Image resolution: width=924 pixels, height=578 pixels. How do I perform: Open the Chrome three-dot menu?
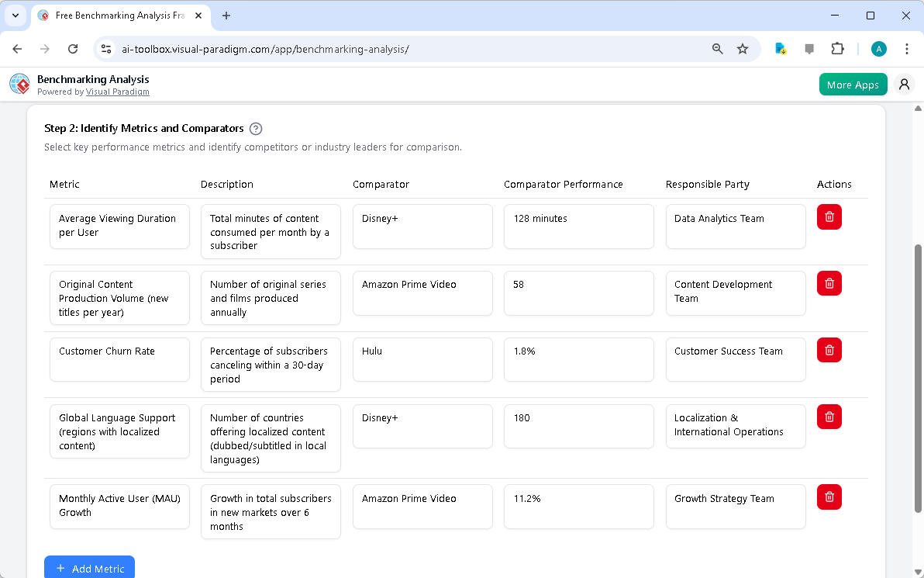tap(907, 48)
